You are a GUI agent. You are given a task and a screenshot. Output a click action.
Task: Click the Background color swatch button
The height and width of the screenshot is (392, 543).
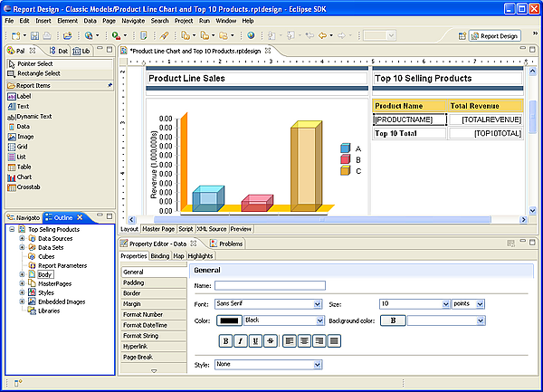393,320
